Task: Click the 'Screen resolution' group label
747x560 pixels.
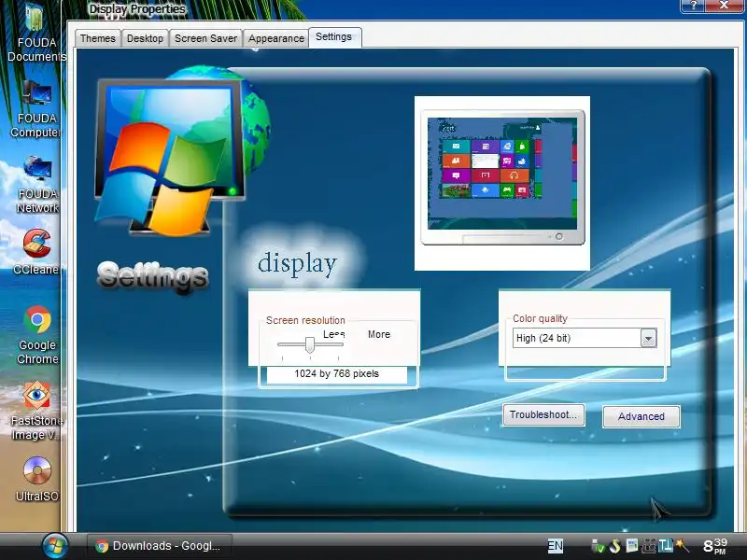Action: tap(305, 320)
